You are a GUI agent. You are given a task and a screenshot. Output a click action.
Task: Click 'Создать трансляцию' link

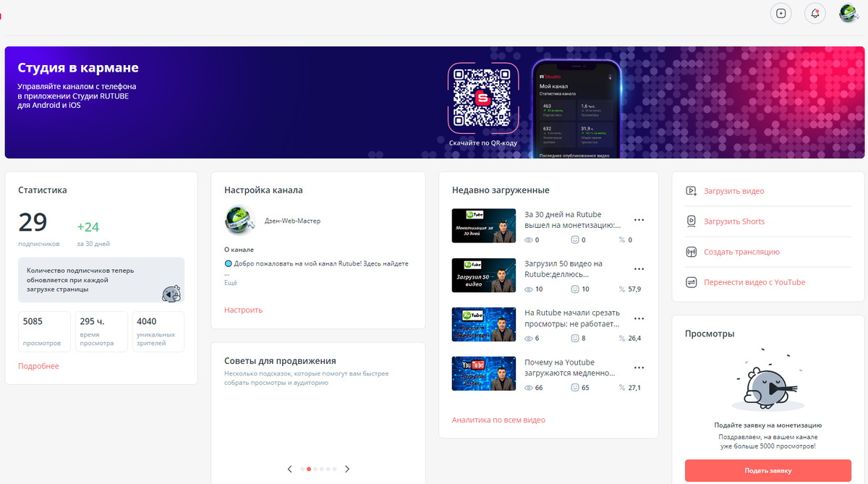741,252
